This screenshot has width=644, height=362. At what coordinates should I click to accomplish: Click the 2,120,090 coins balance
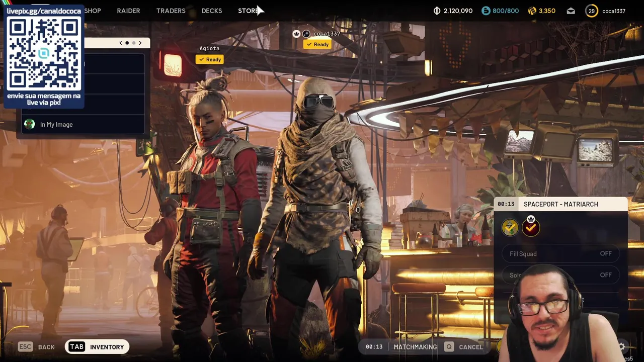[457, 11]
